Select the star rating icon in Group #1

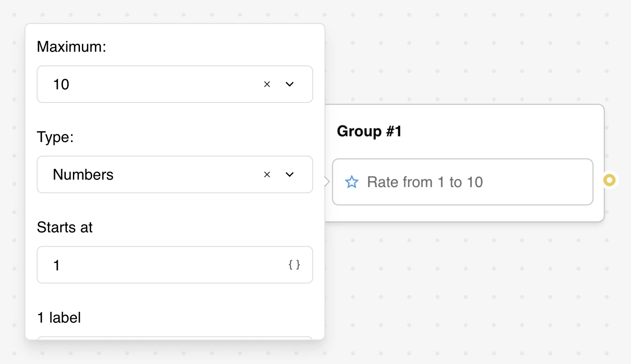pyautogui.click(x=351, y=182)
